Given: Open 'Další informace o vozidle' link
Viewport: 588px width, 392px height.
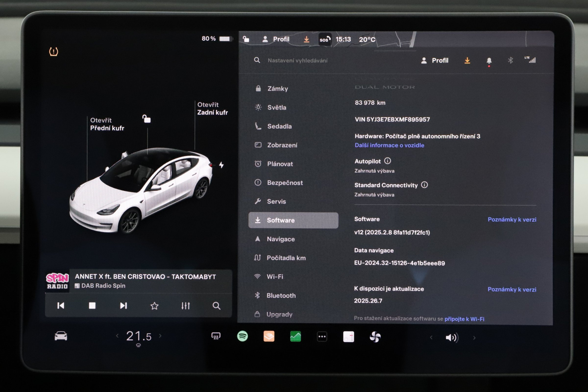Looking at the screenshot, I should pos(389,145).
